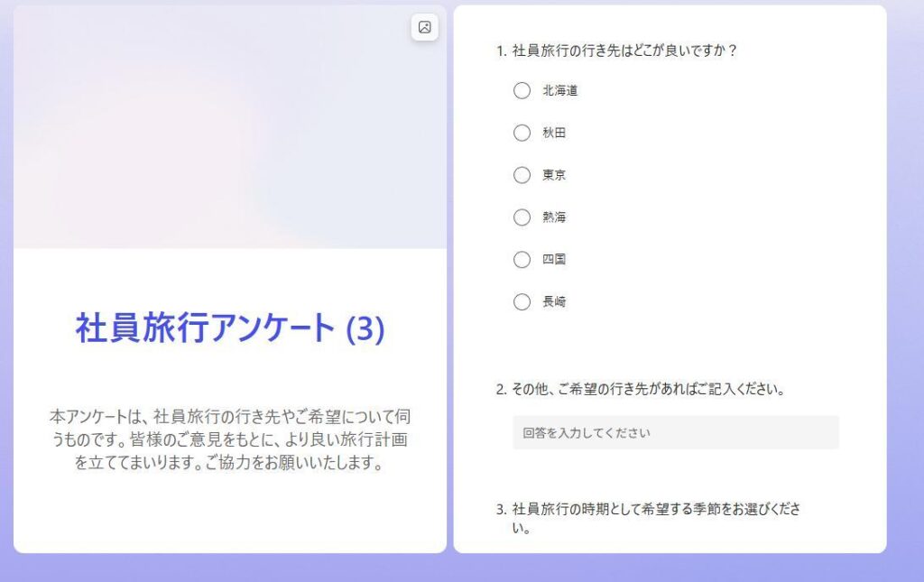Select the 北海道 radio button
924x582 pixels.
tap(522, 90)
